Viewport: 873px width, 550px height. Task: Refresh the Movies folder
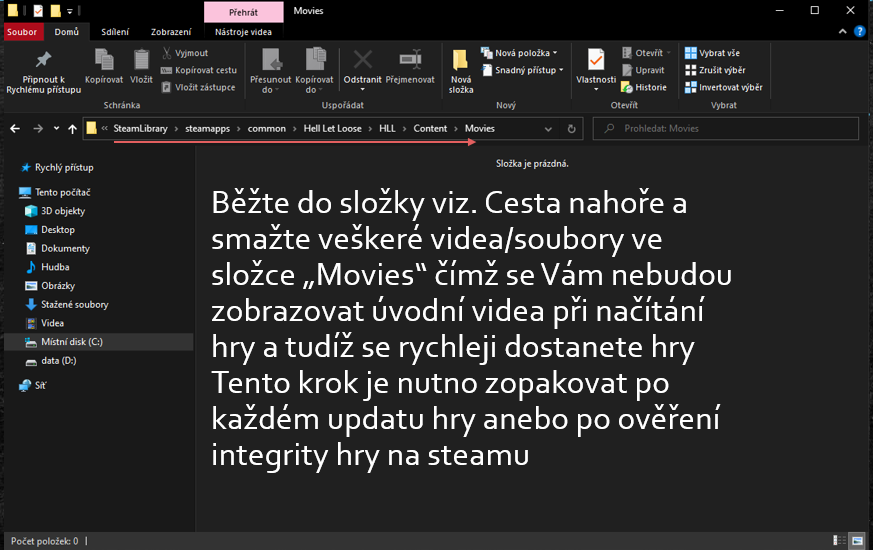tap(571, 129)
